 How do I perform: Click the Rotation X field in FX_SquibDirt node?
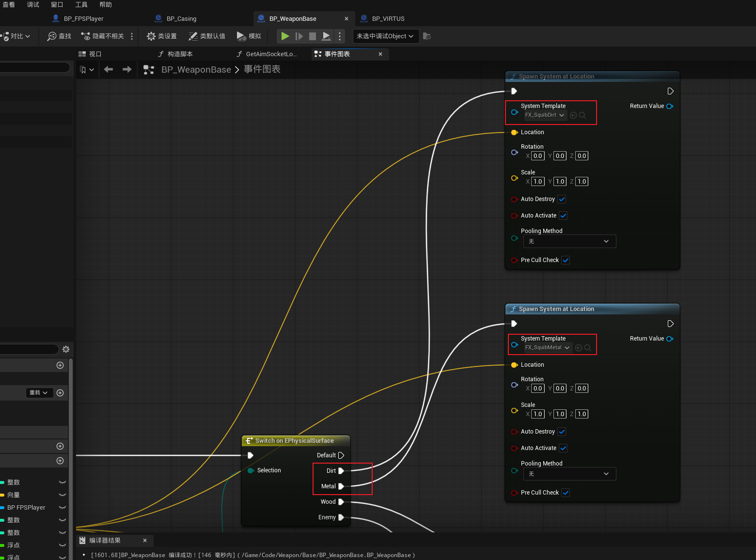[538, 156]
